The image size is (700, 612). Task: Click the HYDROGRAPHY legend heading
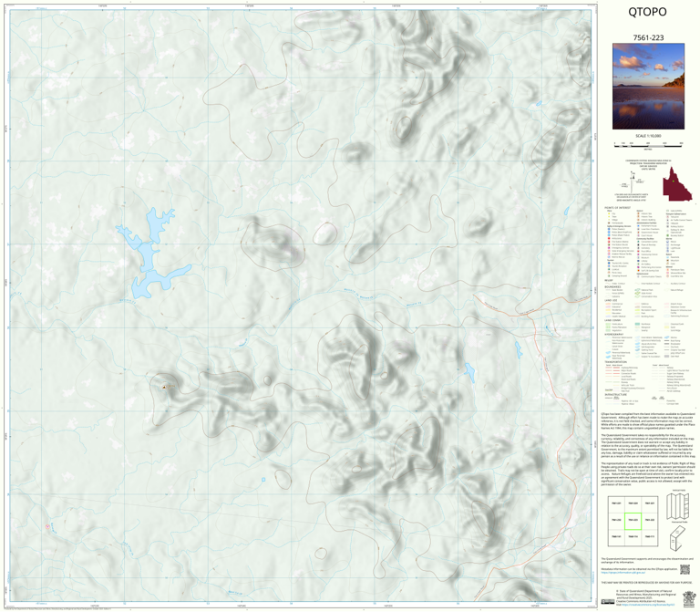613,335
